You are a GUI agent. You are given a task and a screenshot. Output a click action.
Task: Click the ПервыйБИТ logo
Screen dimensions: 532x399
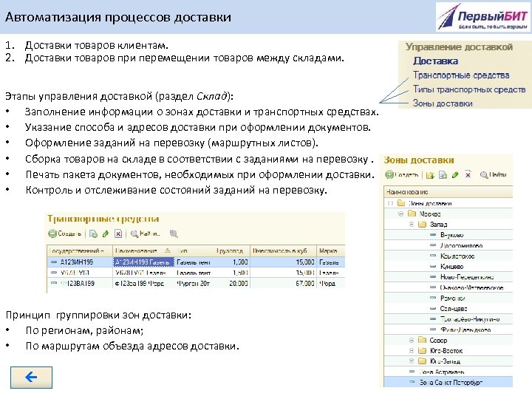coord(483,16)
